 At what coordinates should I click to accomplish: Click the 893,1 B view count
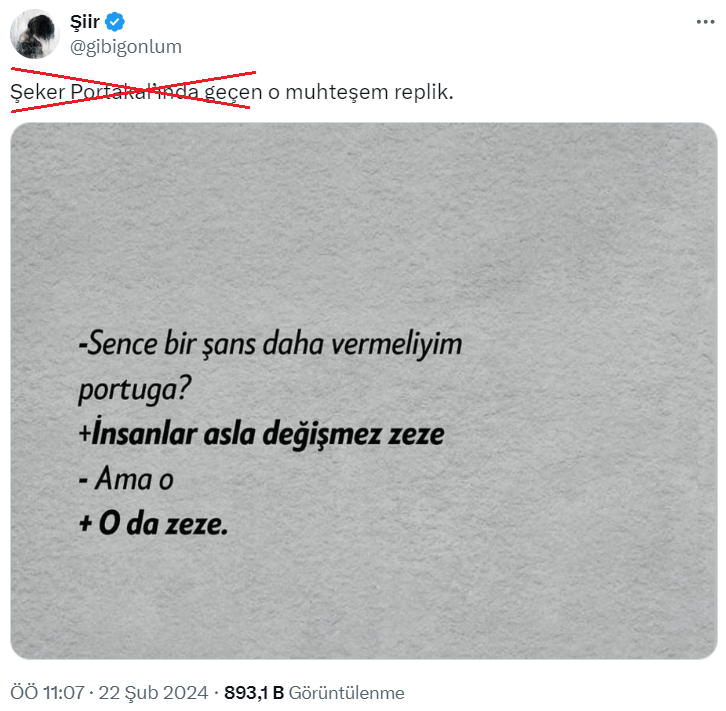[254, 693]
